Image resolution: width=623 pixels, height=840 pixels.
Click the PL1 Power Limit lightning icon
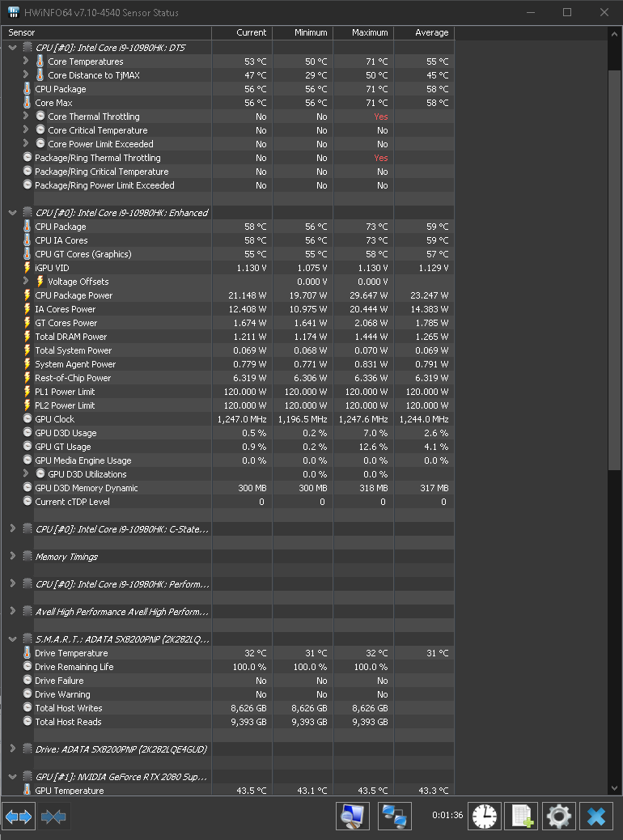point(28,391)
